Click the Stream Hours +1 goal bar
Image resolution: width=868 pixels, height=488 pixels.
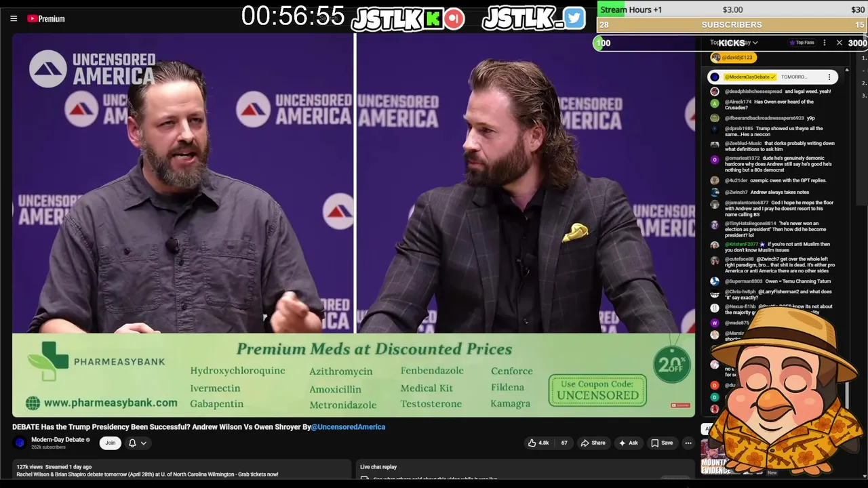732,9
